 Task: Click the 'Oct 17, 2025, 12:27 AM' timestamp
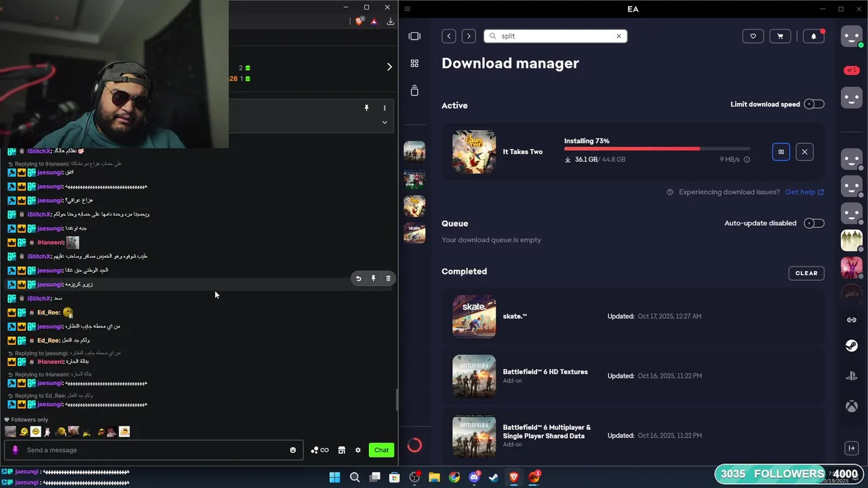(669, 317)
